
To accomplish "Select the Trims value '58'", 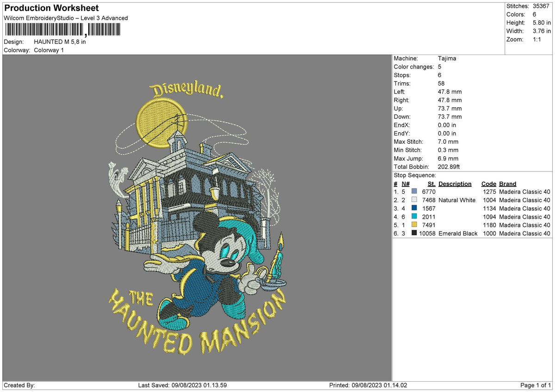I will [441, 84].
